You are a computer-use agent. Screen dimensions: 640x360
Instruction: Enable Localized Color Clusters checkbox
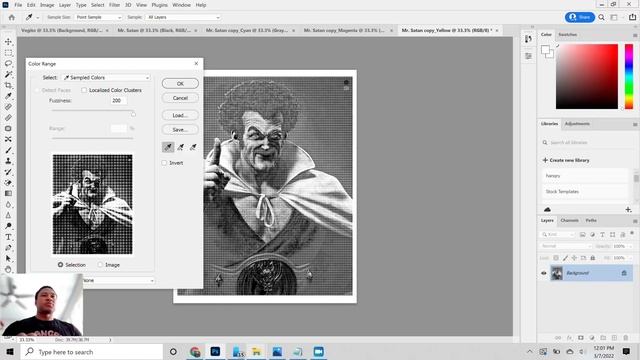point(84,90)
